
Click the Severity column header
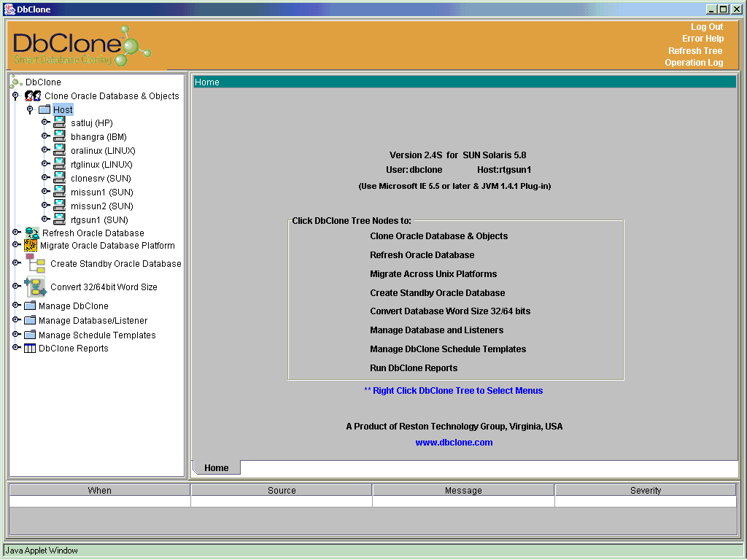tap(646, 491)
